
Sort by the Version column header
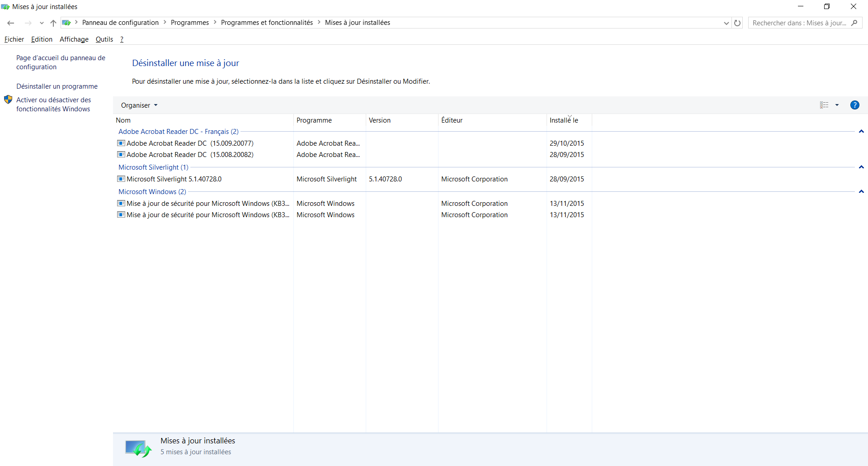402,120
